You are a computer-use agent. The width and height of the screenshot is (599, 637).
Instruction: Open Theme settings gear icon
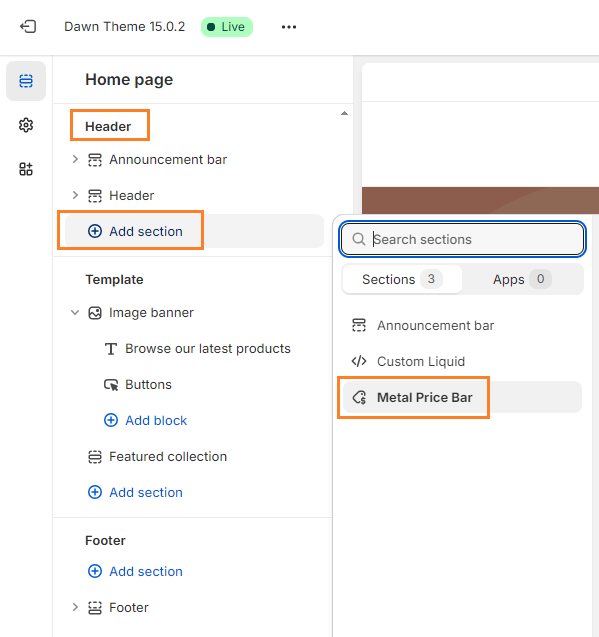[x=26, y=125]
